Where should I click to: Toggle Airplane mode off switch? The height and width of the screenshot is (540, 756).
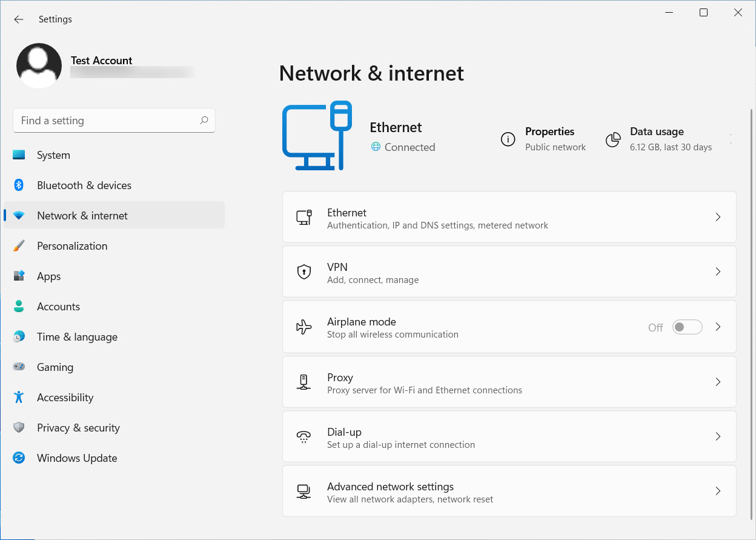coord(687,327)
